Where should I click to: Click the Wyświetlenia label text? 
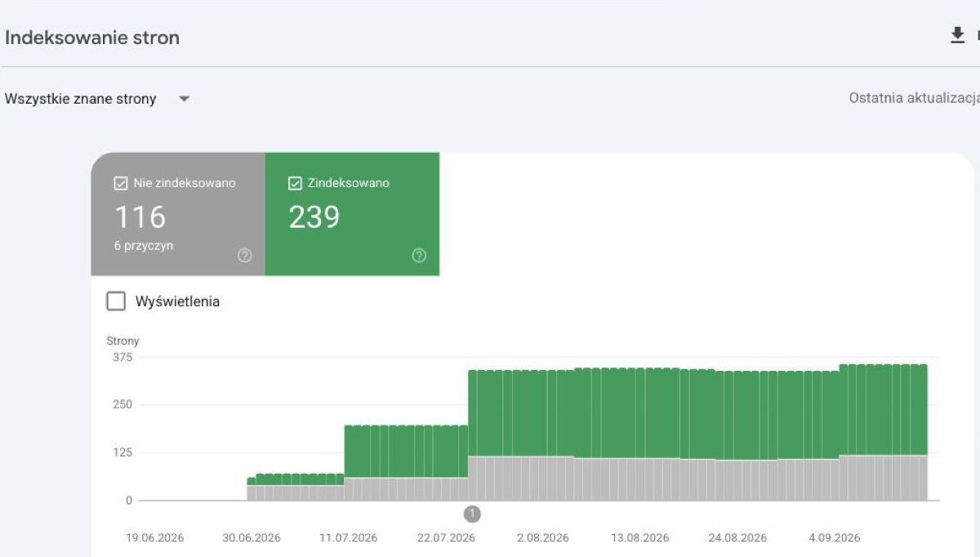(x=177, y=301)
